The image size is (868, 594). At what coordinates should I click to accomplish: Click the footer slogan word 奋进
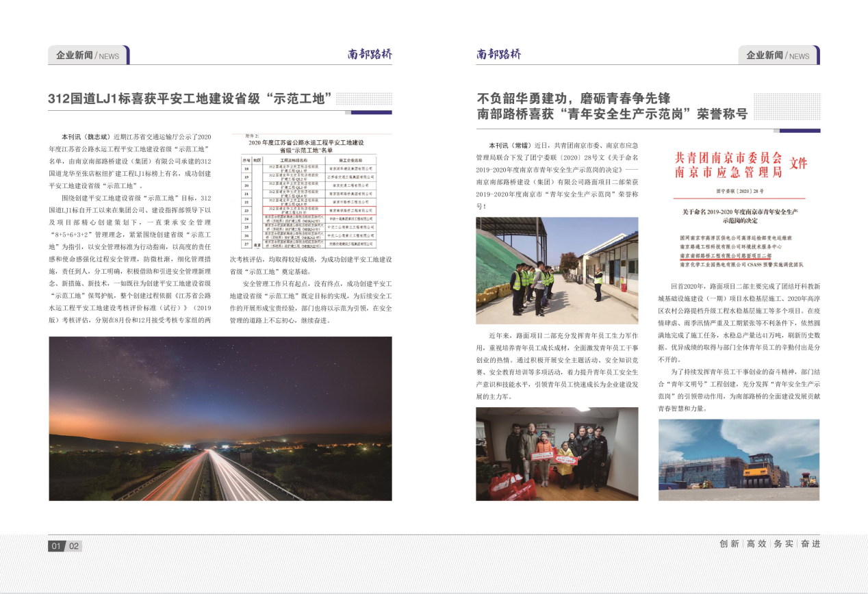tap(810, 544)
